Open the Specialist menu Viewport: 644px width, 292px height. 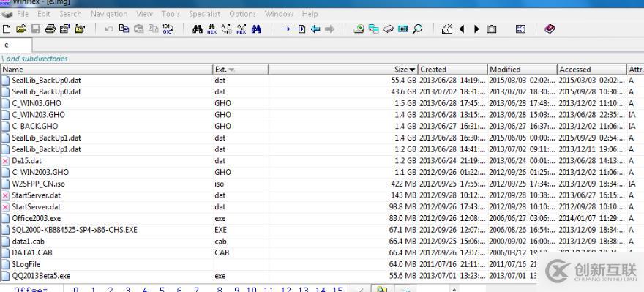click(x=204, y=14)
